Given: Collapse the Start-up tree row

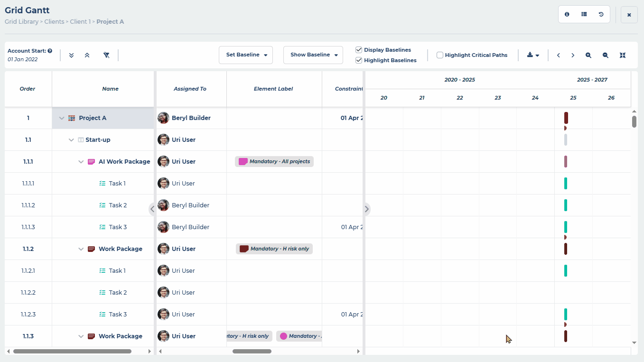Looking at the screenshot, I should point(71,139).
